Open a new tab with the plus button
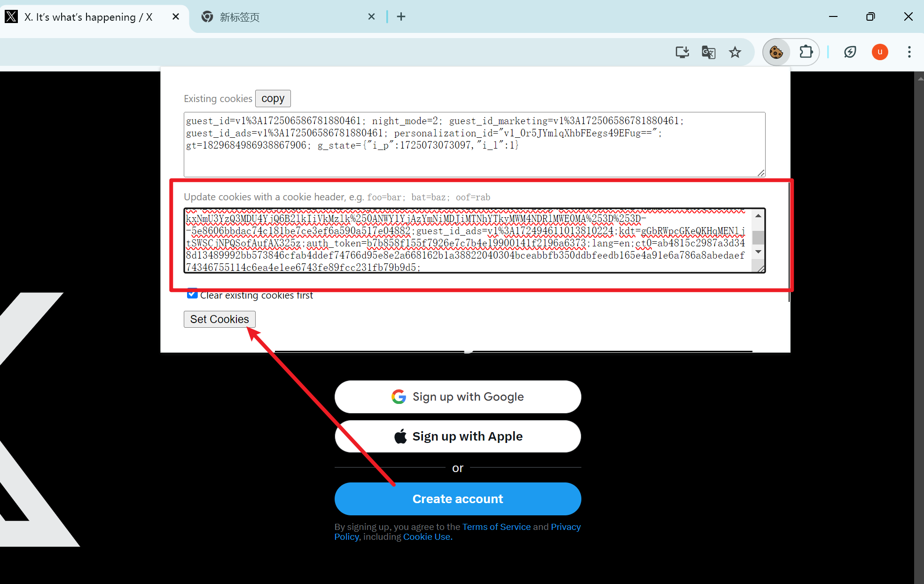This screenshot has width=924, height=584. (x=401, y=17)
